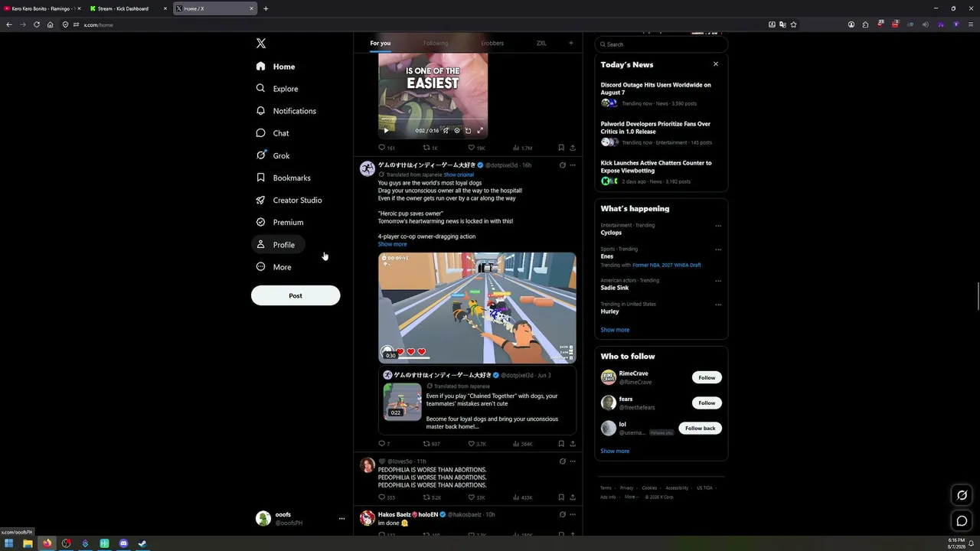Viewport: 980px width, 551px height.
Task: Bookmark the post with 364K views
Action: click(x=561, y=444)
